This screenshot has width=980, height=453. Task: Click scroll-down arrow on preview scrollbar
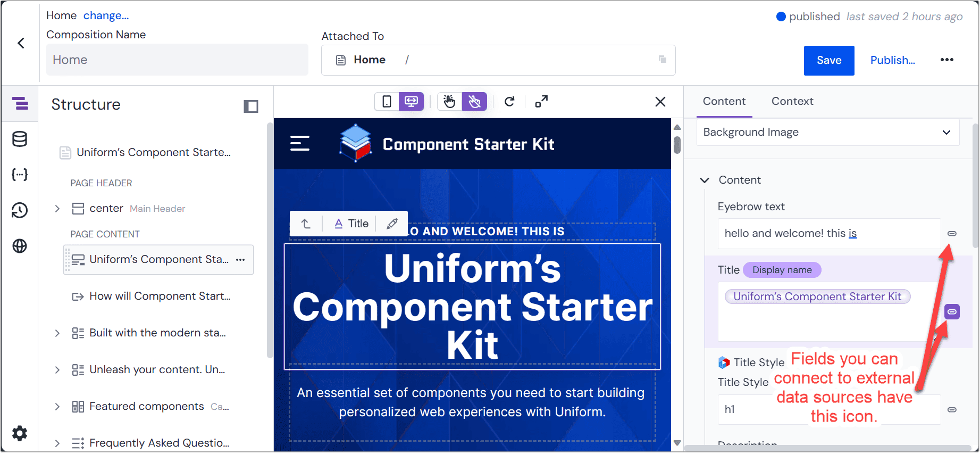pyautogui.click(x=677, y=442)
